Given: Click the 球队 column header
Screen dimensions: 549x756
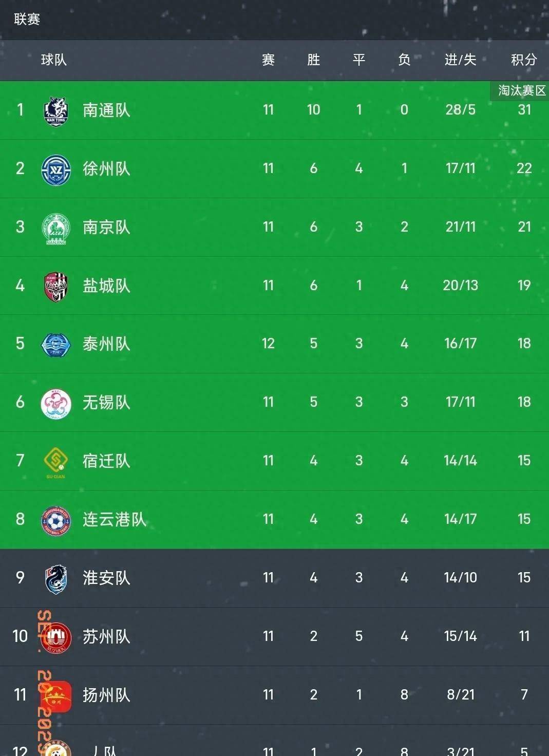Looking at the screenshot, I should click(54, 60).
